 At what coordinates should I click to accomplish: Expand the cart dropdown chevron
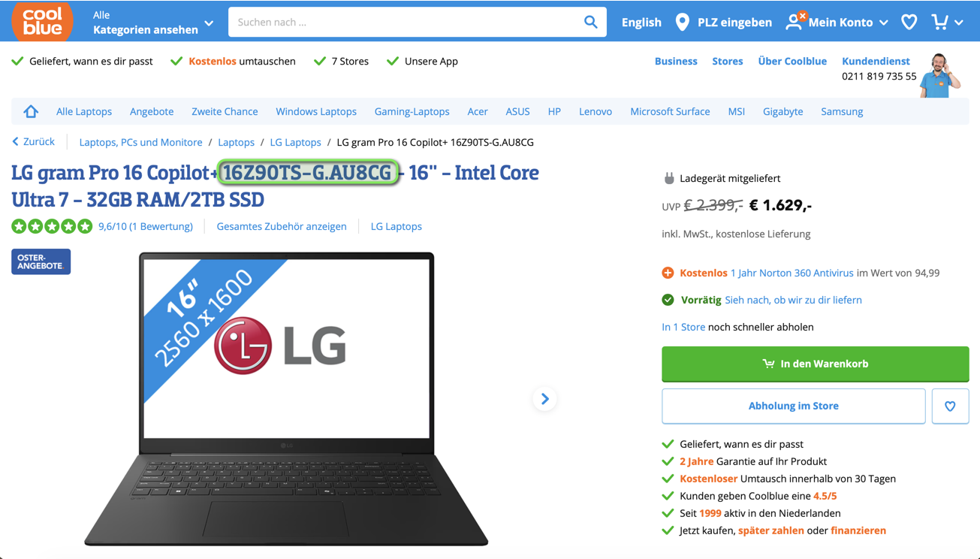(x=959, y=23)
